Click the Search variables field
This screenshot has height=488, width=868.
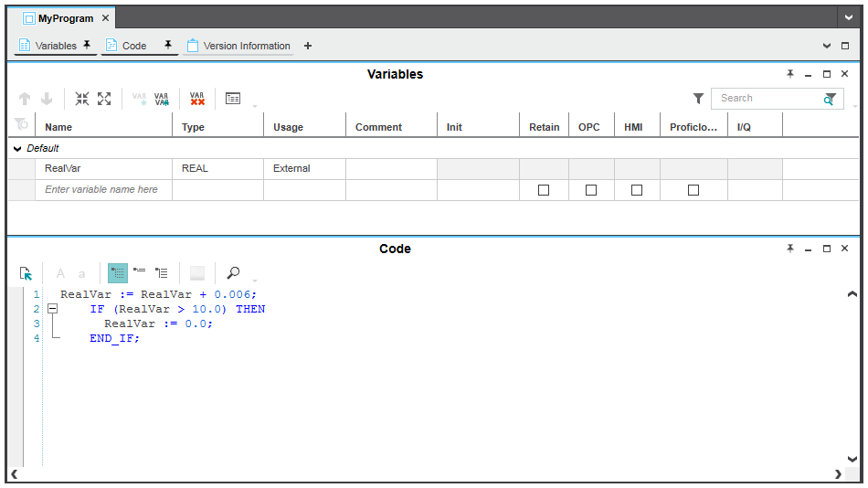coord(766,99)
